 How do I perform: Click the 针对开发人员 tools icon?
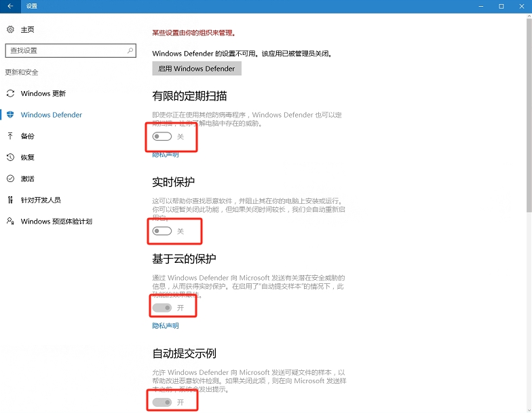point(10,200)
